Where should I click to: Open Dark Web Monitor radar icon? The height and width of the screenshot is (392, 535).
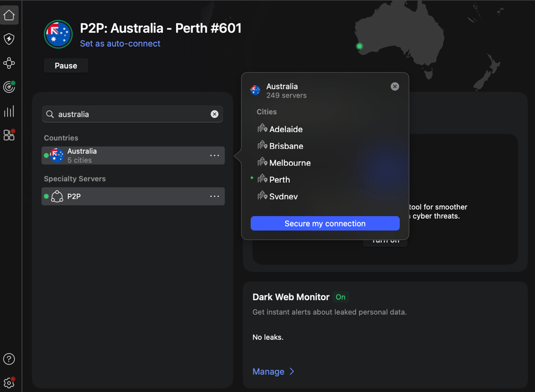(9, 87)
